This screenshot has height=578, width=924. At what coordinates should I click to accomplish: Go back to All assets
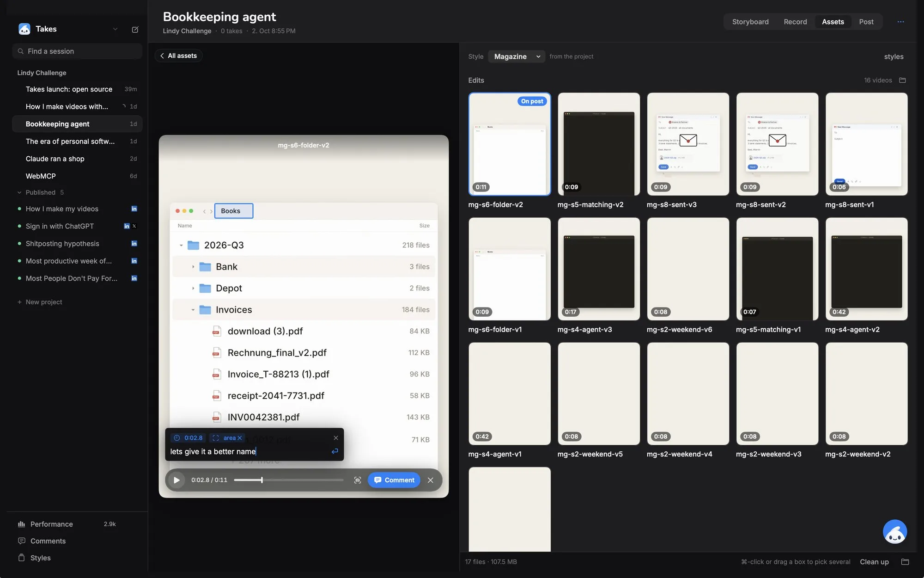(178, 55)
